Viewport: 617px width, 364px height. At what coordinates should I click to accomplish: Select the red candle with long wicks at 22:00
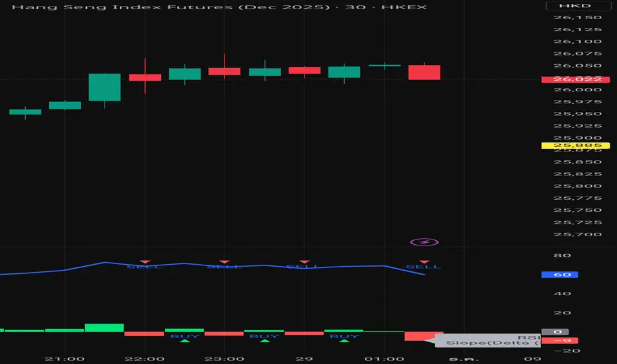[145, 77]
